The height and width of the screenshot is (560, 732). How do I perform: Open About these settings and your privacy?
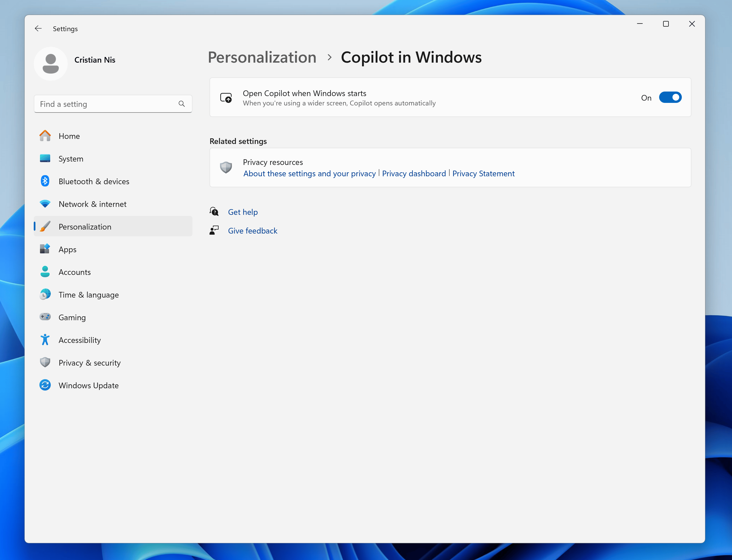(x=310, y=173)
